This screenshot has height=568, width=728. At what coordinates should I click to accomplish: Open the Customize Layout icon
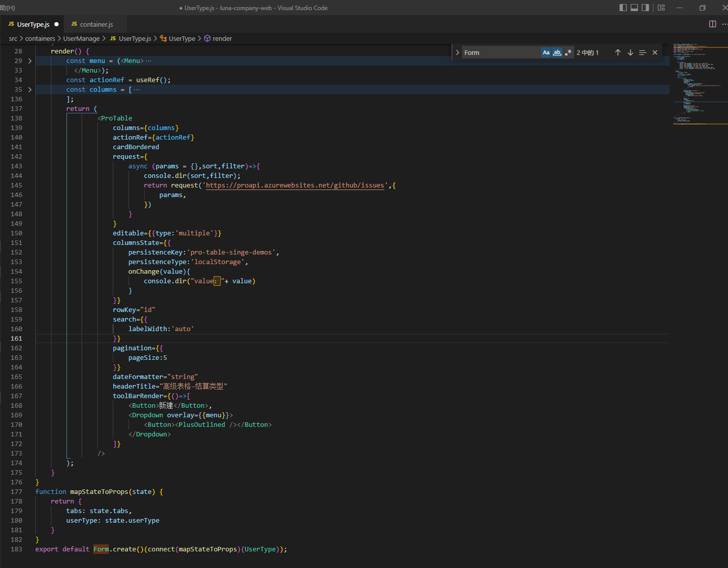661,8
